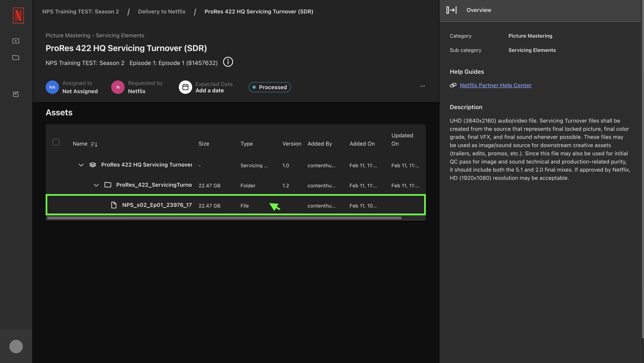Select ProRes_422_ServicingTurno folder name
Viewport: 644px width, 363px height.
pyautogui.click(x=154, y=185)
